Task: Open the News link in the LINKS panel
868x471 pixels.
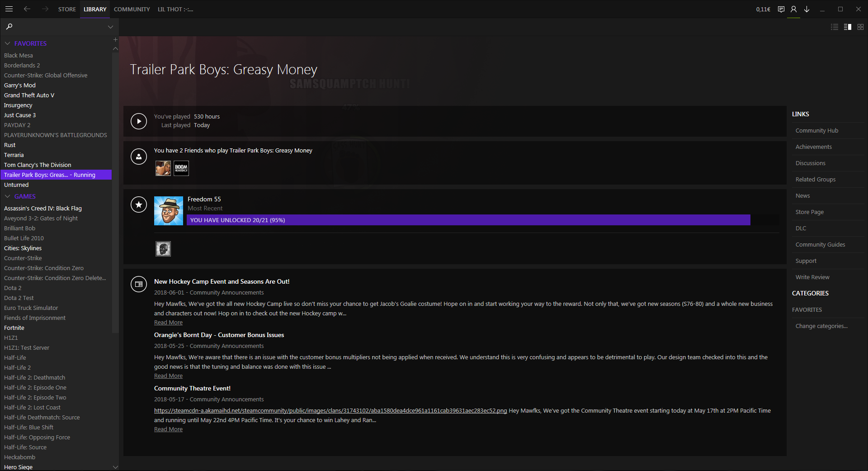Action: coord(803,196)
